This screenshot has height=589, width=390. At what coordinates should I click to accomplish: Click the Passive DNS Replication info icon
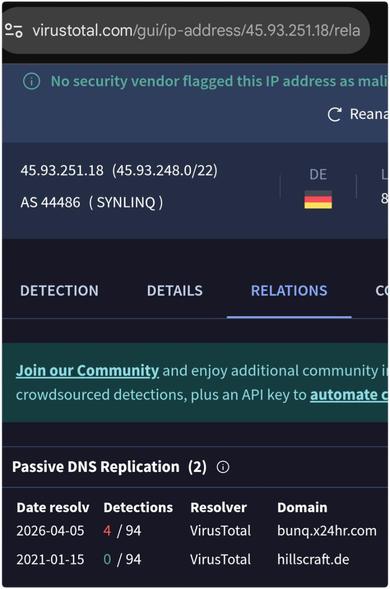pos(223,467)
